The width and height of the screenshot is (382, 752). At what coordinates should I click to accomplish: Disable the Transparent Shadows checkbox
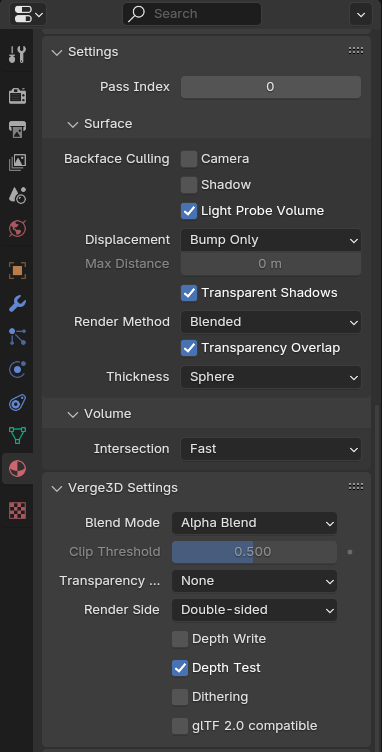189,293
